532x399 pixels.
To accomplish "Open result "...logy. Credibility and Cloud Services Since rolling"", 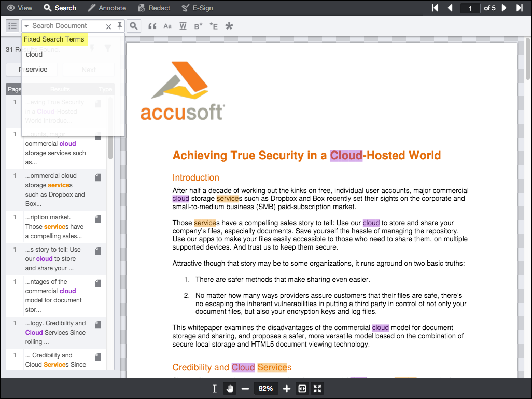I will click(56, 333).
